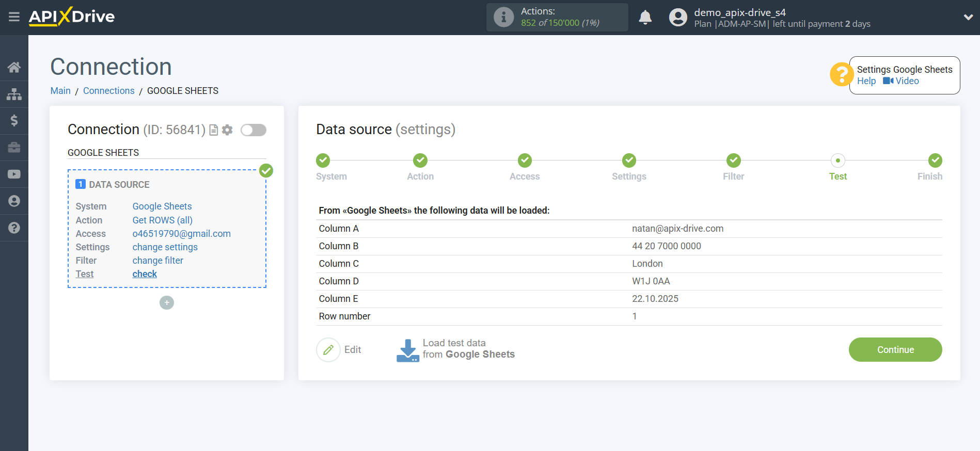Expand the account dropdown chevron
The image size is (980, 451).
[968, 17]
